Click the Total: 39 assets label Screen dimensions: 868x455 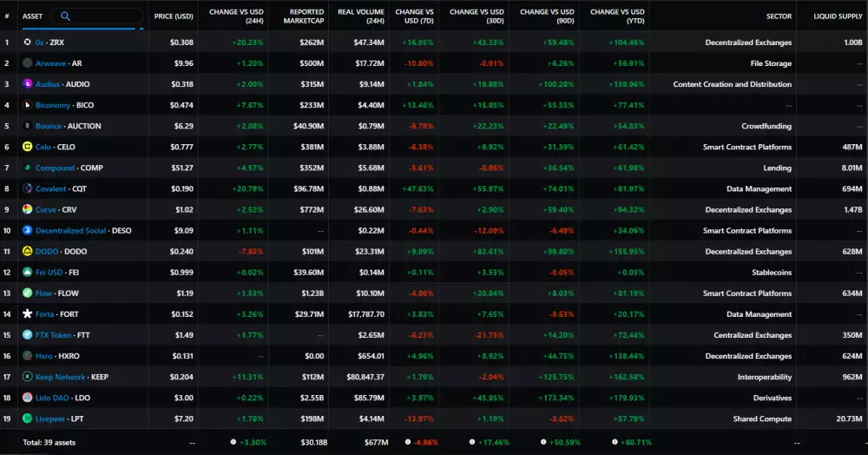49,442
